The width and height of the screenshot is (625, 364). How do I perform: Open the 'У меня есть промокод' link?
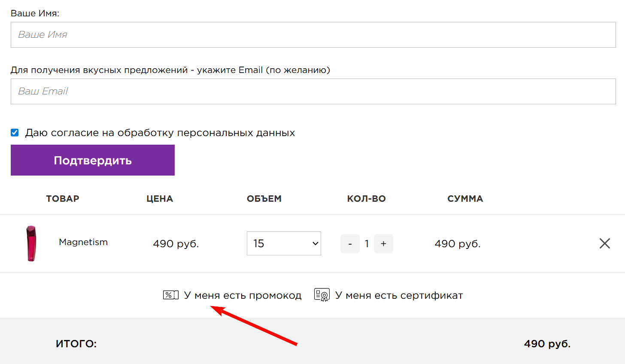click(243, 295)
